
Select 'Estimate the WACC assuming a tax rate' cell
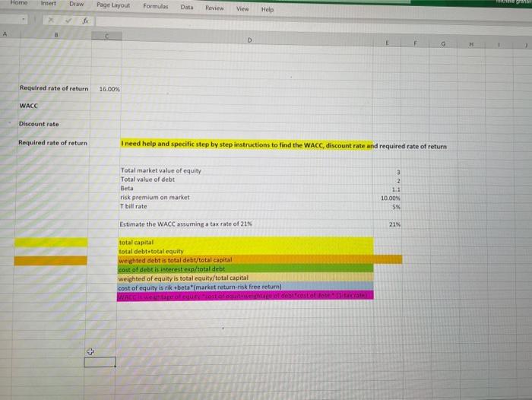246,224
